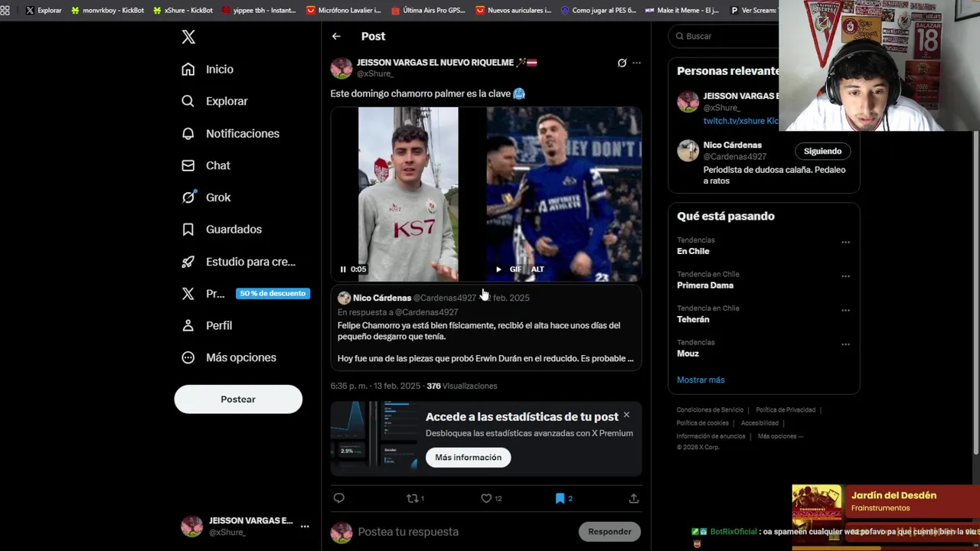
Task: Open the post's three-dot more menu
Action: tap(636, 63)
